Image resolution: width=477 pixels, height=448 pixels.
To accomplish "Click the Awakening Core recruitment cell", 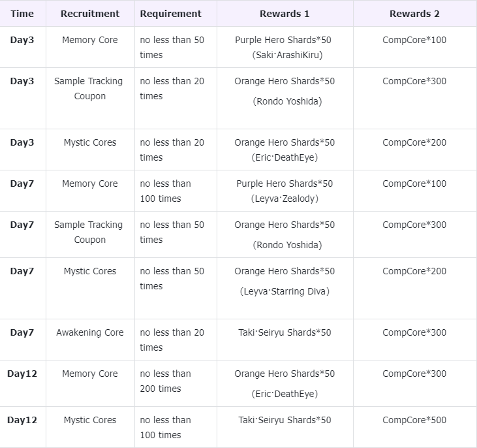I will point(90,332).
